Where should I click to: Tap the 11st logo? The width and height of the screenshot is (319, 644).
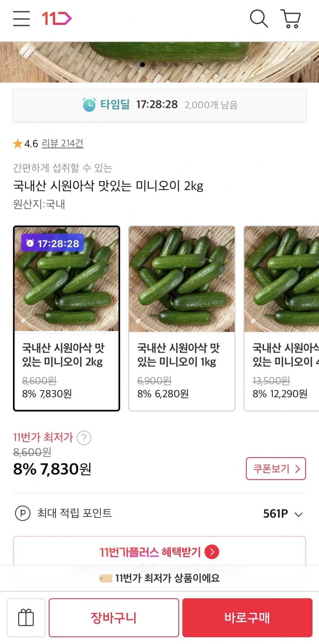[57, 18]
